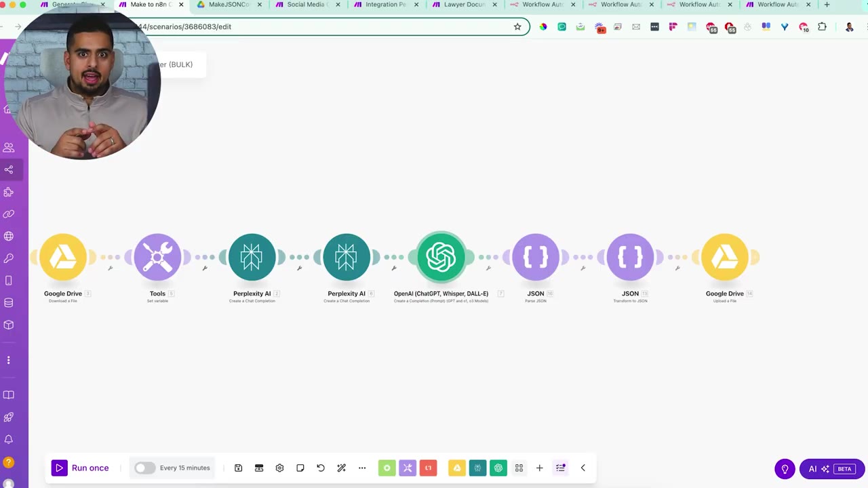868x488 pixels.
Task: Click the Run once button
Action: tap(80, 468)
